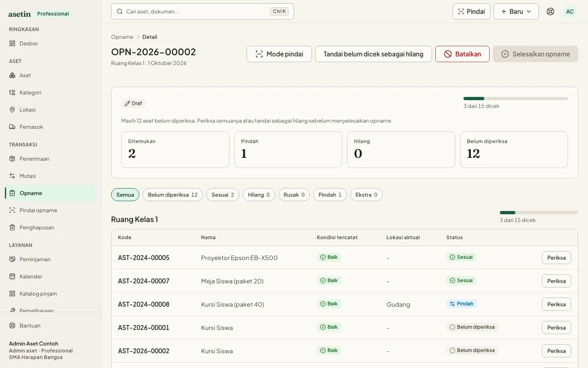588x368 pixels.
Task: Click the Proyektor Epson EB-X500 name
Action: click(x=239, y=258)
